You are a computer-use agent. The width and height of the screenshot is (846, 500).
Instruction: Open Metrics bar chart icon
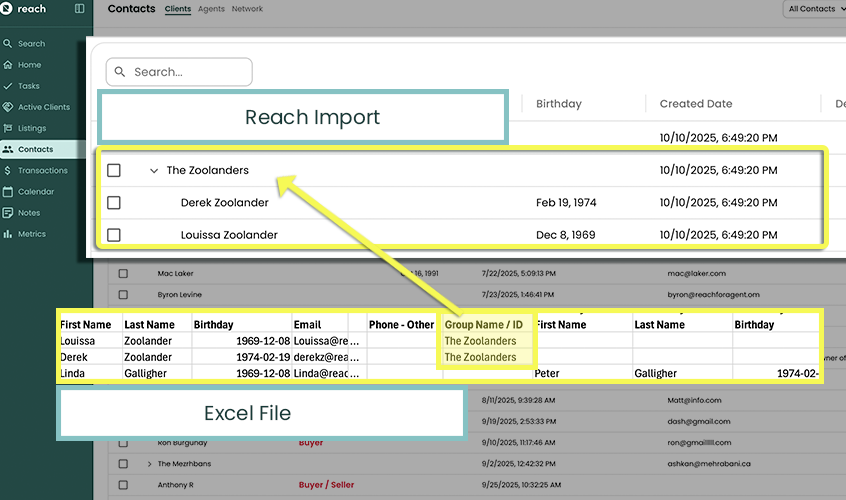[x=8, y=234]
